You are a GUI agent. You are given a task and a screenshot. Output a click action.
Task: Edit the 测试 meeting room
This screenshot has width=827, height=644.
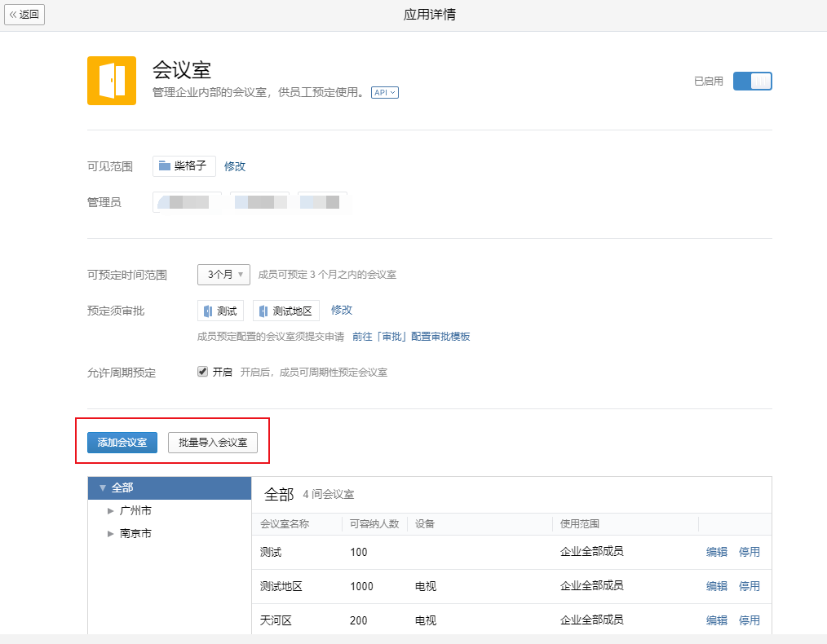tap(717, 552)
